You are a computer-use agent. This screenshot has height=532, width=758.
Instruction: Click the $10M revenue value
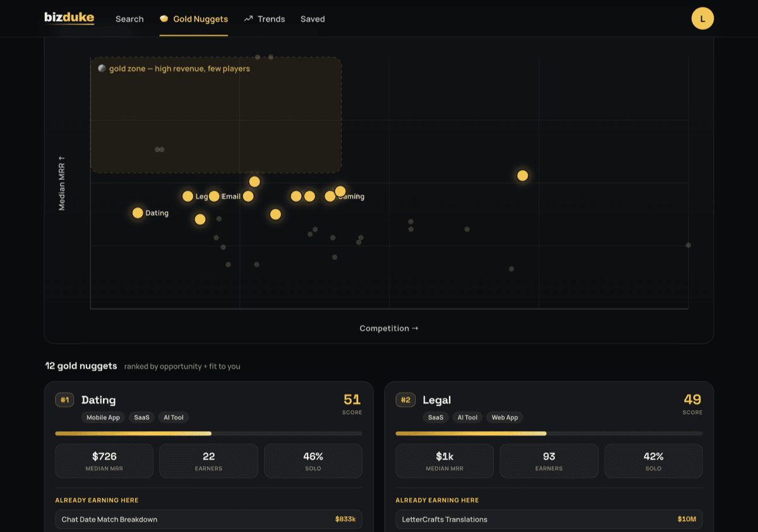[687, 519]
